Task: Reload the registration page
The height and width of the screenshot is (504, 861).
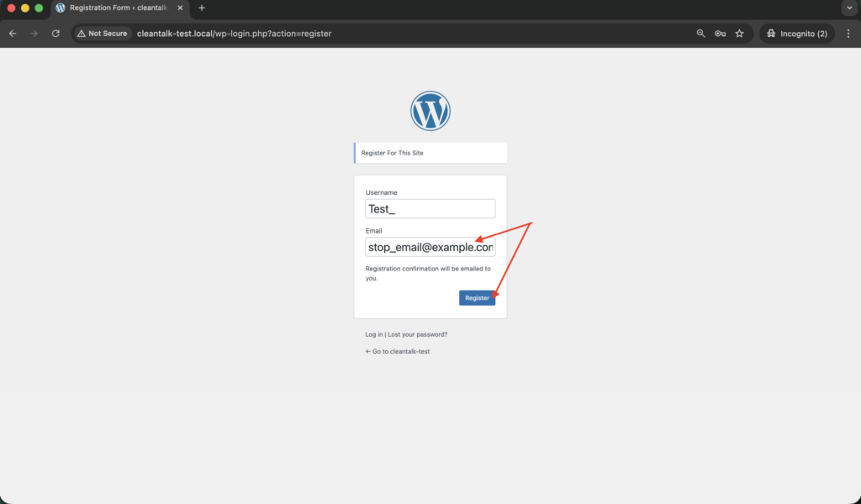Action: click(55, 34)
